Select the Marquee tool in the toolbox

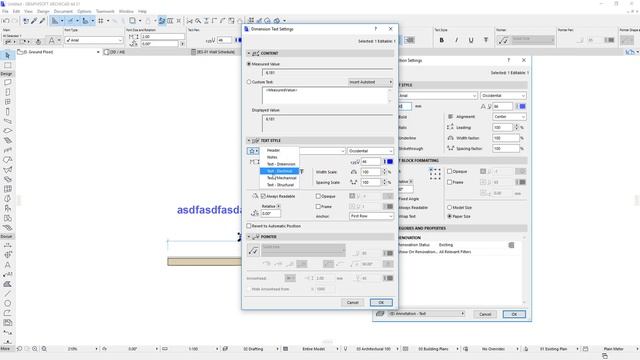click(7, 65)
